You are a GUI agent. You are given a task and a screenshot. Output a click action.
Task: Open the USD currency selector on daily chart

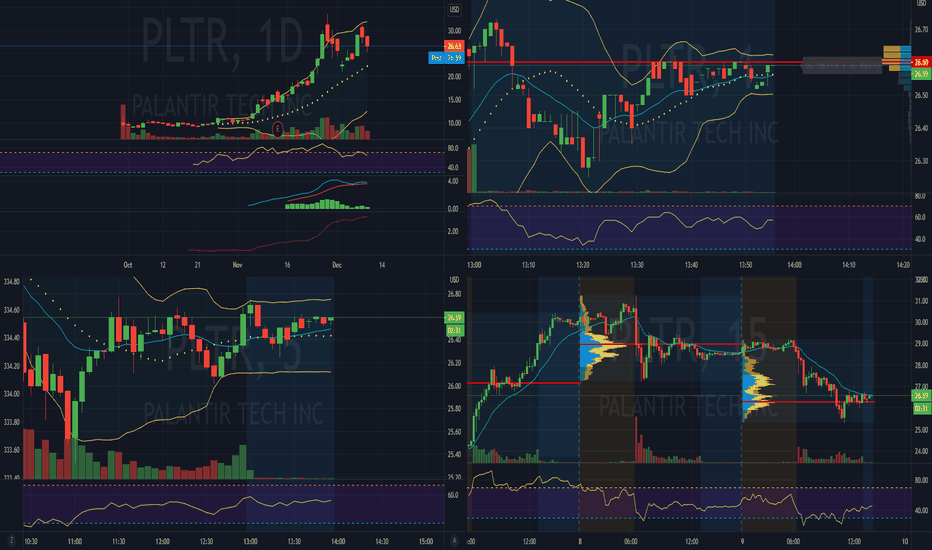tap(454, 10)
